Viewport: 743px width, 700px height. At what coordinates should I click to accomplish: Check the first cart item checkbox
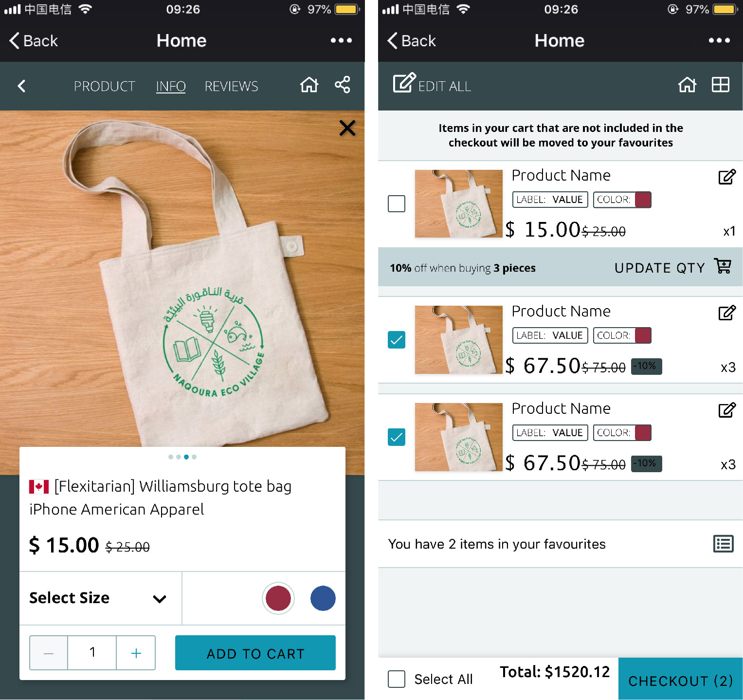(x=397, y=203)
